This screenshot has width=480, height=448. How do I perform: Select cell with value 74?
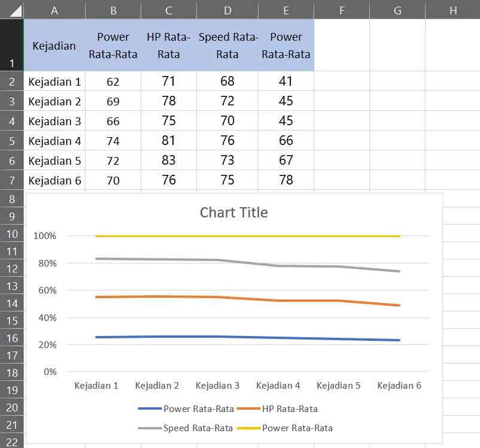pyautogui.click(x=113, y=140)
